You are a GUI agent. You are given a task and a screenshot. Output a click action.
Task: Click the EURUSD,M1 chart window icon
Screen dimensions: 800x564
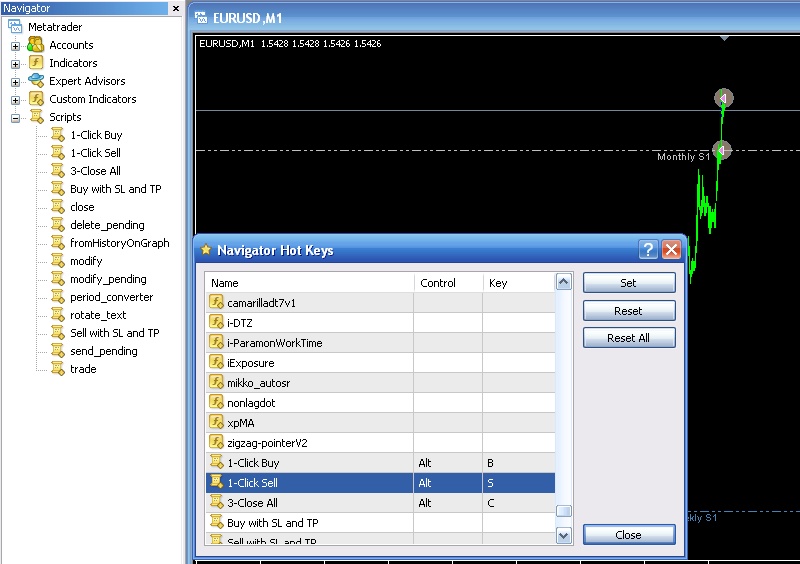point(202,18)
